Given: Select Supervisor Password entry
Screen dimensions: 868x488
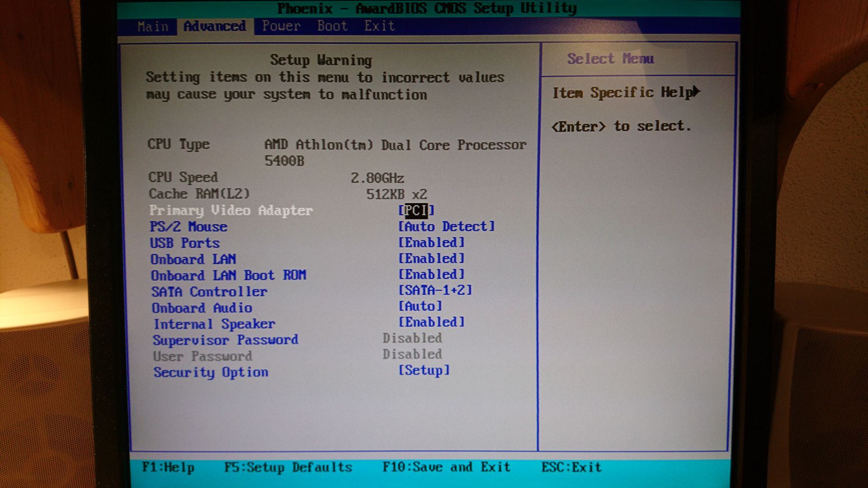Looking at the screenshot, I should pyautogui.click(x=225, y=340).
